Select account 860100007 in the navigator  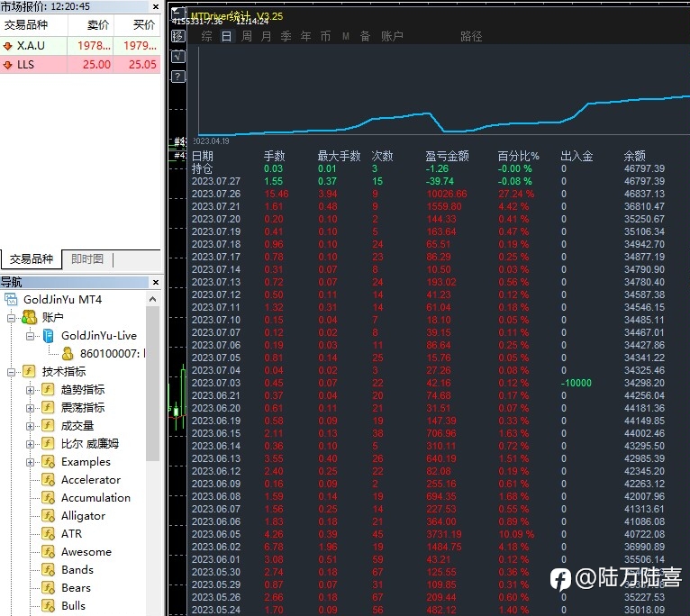104,354
